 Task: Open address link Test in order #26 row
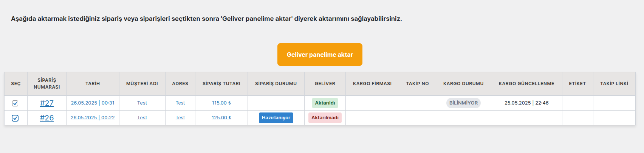(180, 118)
